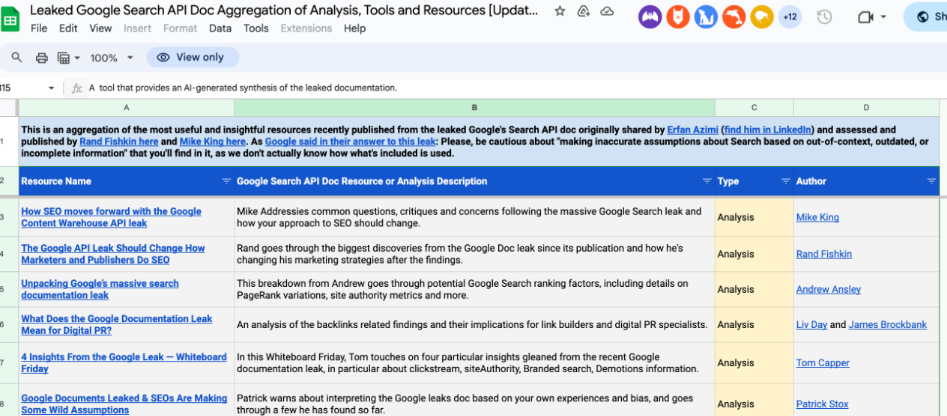
Task: Toggle the Author column filter
Action: pyautogui.click(x=931, y=181)
